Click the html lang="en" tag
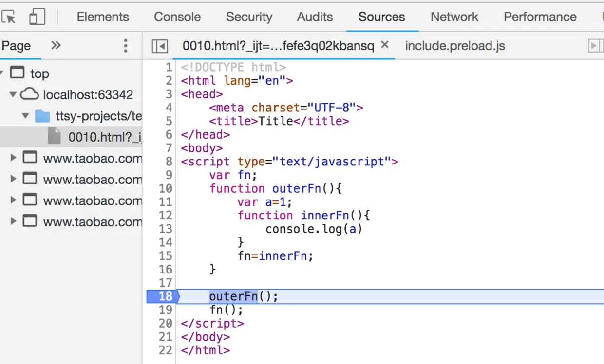This screenshot has width=604, height=364. [237, 81]
